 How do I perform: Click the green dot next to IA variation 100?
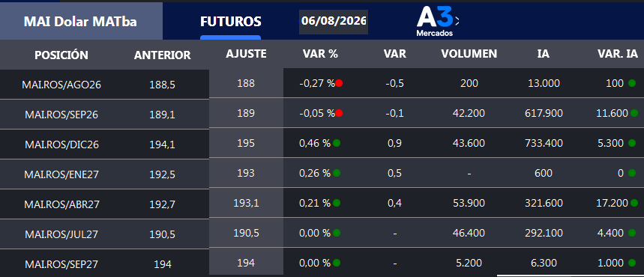632,83
